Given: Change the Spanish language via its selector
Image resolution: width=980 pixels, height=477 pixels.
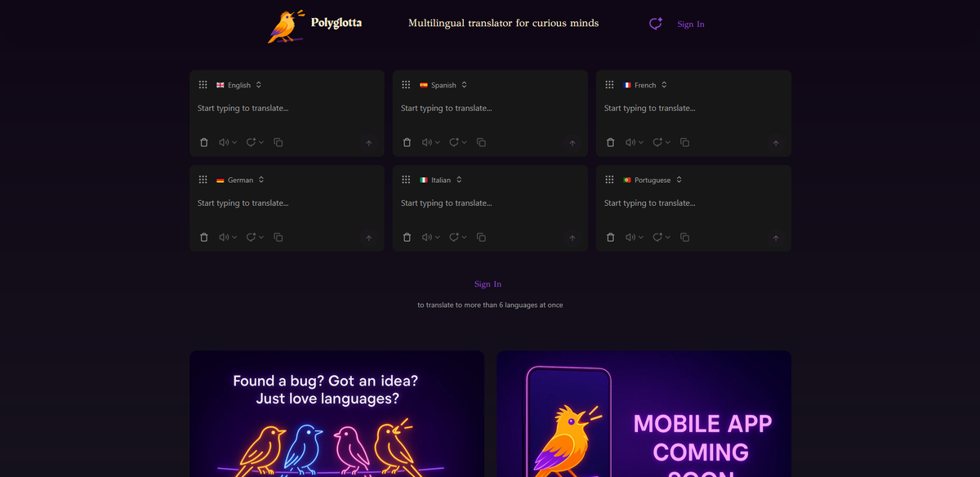Looking at the screenshot, I should 443,85.
